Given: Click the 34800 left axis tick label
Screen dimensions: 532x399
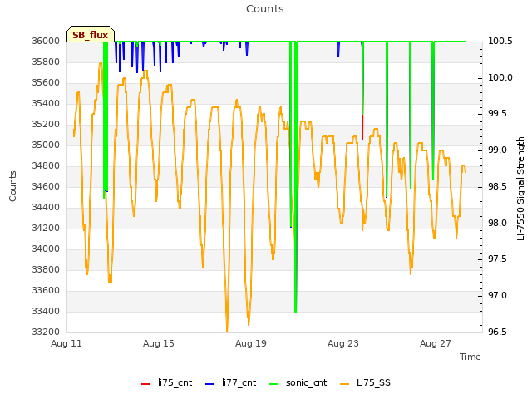Looking at the screenshot, I should coord(46,165).
